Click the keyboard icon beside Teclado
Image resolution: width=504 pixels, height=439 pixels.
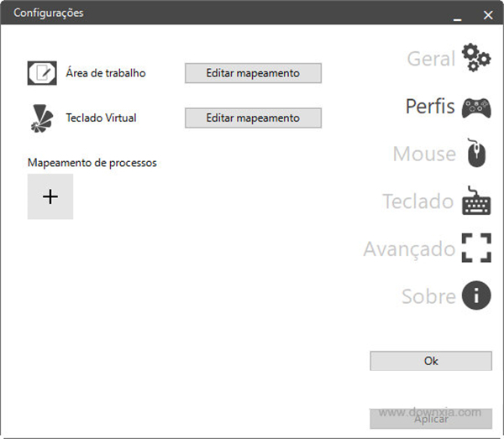tap(476, 201)
